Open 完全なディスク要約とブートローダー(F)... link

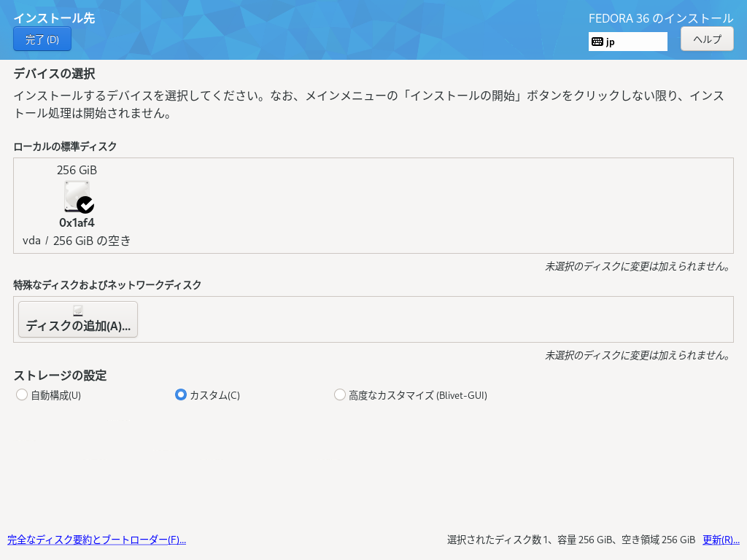tap(97, 540)
